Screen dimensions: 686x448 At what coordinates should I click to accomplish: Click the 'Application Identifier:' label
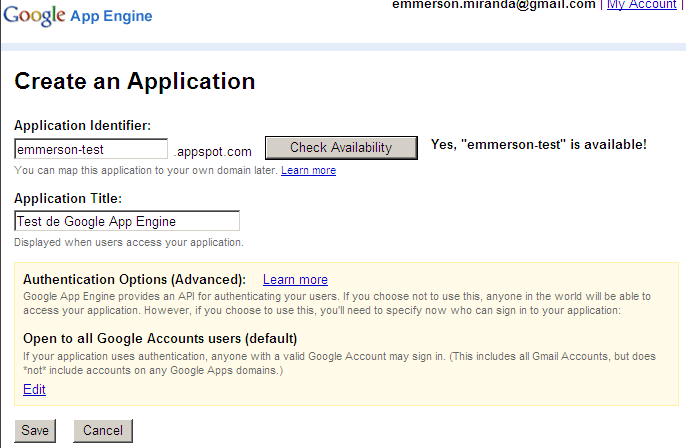[82, 126]
